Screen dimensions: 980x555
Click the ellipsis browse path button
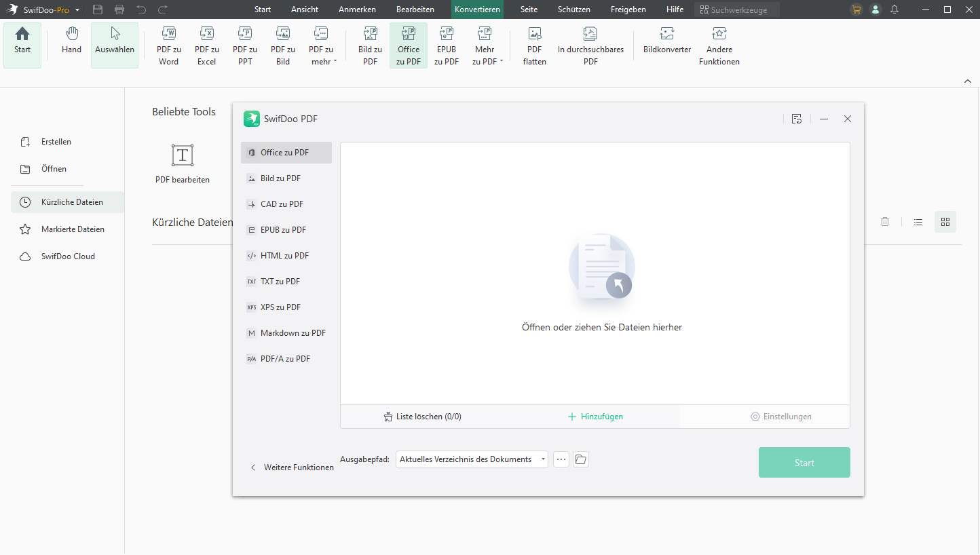(561, 459)
